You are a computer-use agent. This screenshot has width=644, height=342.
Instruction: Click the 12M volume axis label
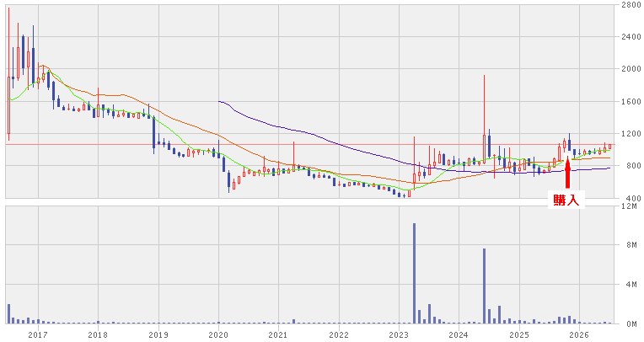click(630, 206)
